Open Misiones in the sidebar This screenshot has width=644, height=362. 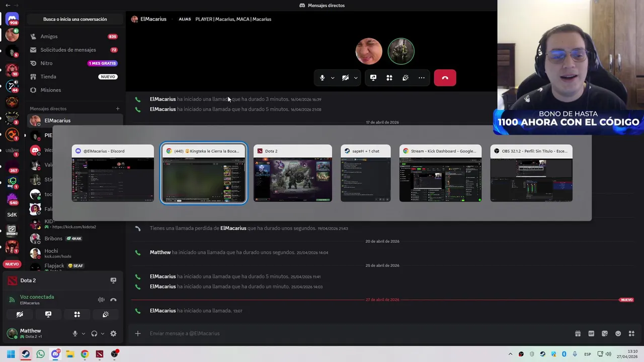(75, 90)
